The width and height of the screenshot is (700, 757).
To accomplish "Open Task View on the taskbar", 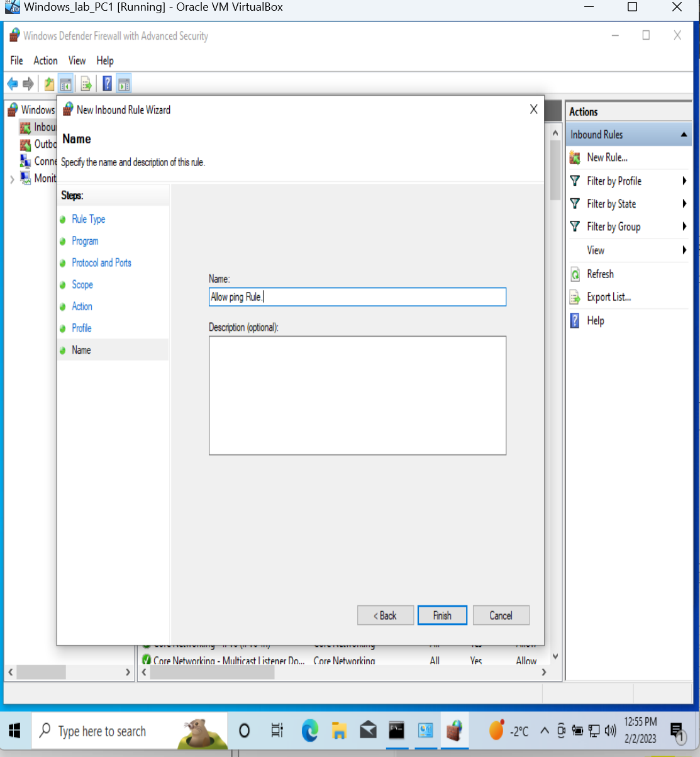I will point(277,731).
